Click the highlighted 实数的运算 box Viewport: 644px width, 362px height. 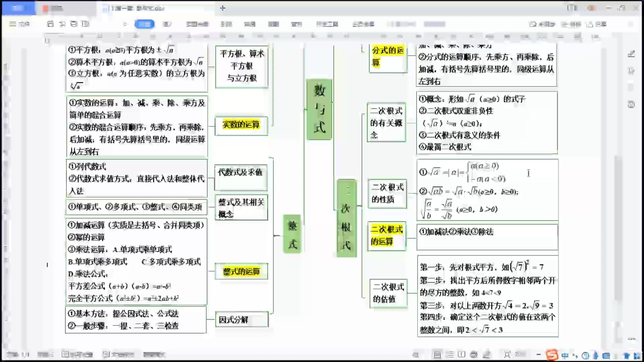coord(241,126)
